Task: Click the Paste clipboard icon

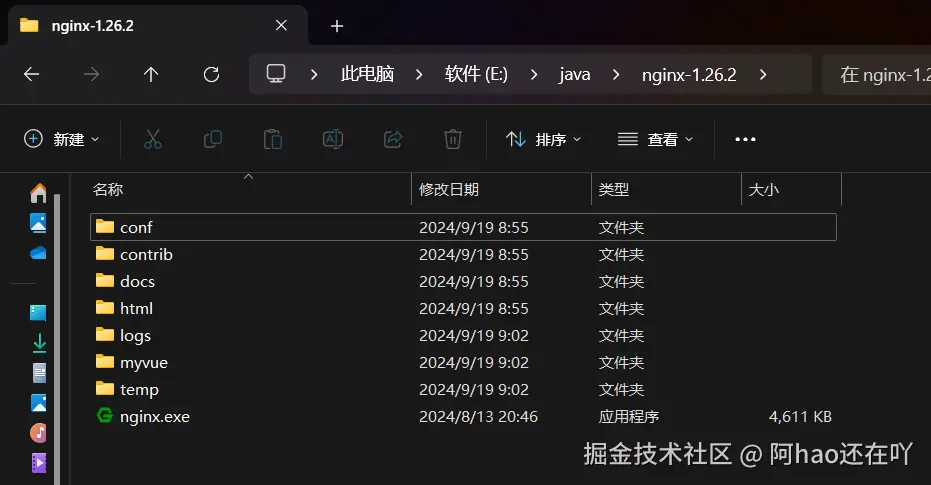Action: (273, 140)
